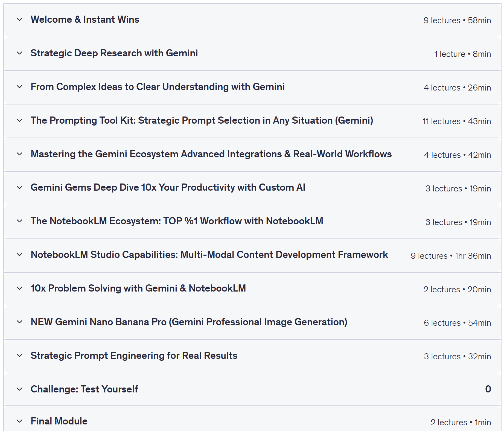This screenshot has height=431, width=504.
Task: Open chevron for 10x Problem Solving section
Action: [19, 288]
